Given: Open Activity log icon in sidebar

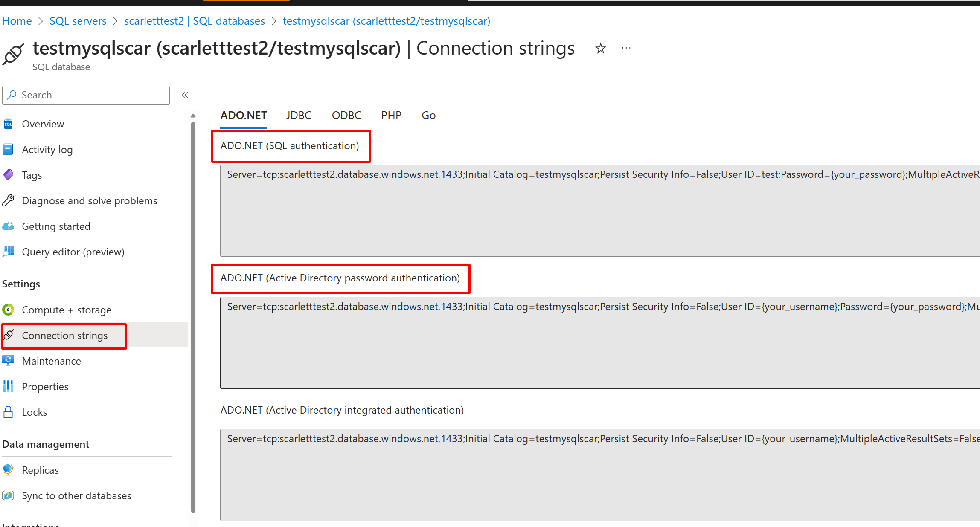Looking at the screenshot, I should click(8, 150).
